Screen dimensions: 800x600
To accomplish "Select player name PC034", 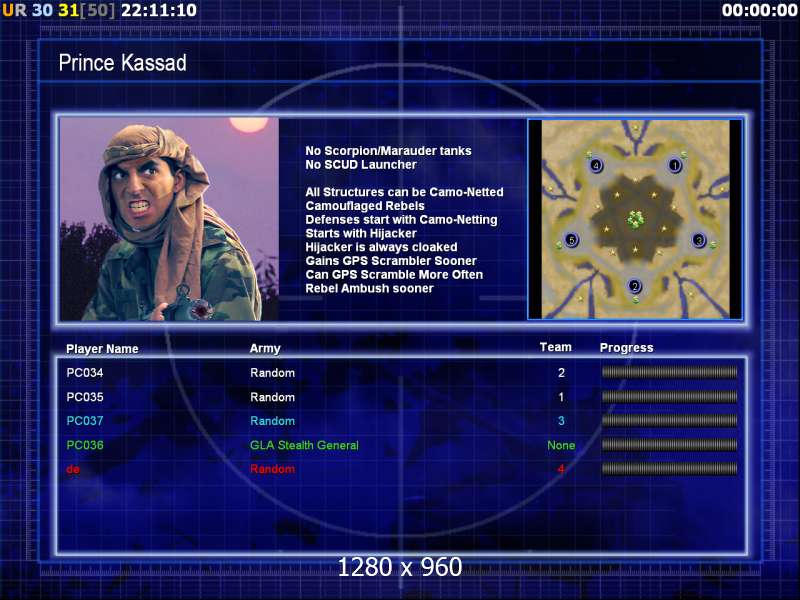I will [85, 373].
